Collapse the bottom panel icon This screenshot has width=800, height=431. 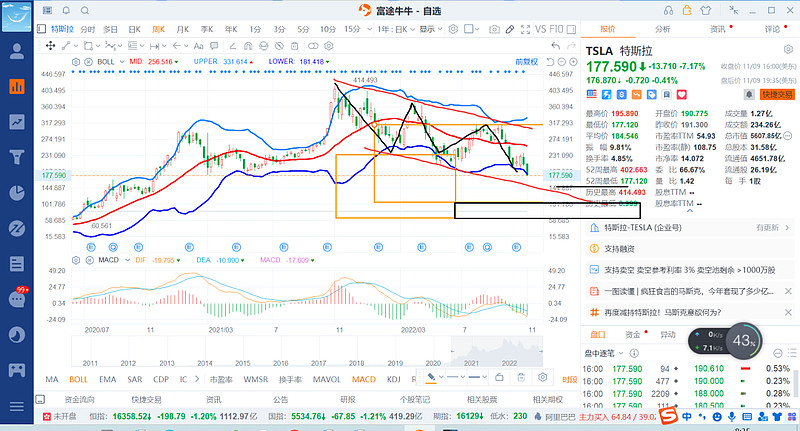40,399
